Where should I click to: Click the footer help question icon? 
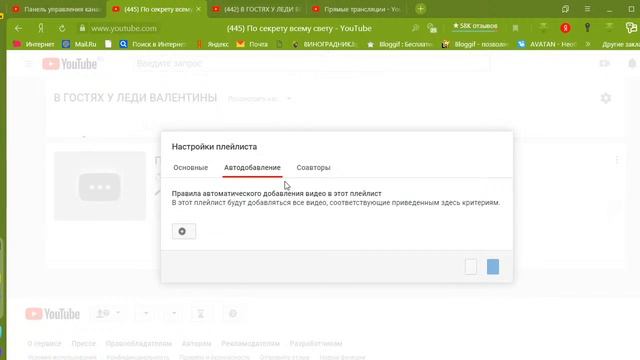point(233,313)
